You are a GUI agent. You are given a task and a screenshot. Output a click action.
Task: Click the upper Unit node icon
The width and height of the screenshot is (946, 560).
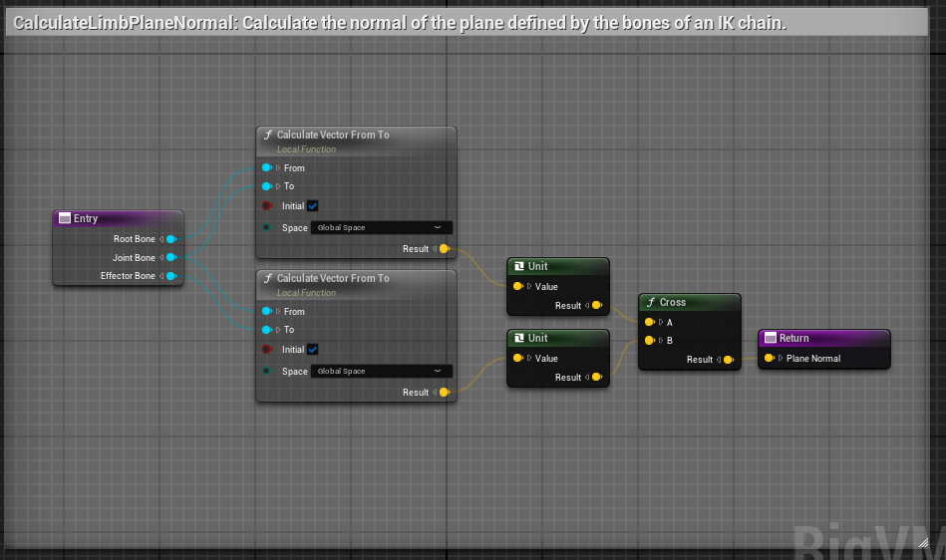pos(518,266)
